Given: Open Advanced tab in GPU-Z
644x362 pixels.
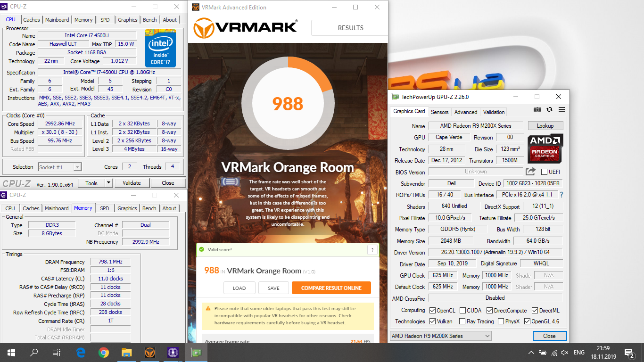Looking at the screenshot, I should coord(466,112).
